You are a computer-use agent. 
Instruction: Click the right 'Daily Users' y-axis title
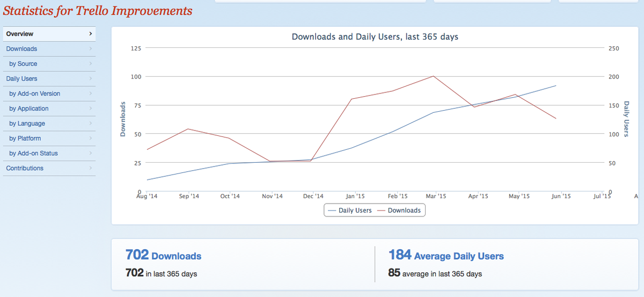[626, 119]
